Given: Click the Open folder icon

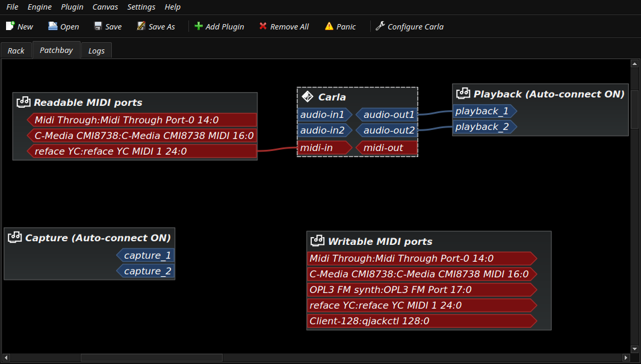Looking at the screenshot, I should [53, 26].
